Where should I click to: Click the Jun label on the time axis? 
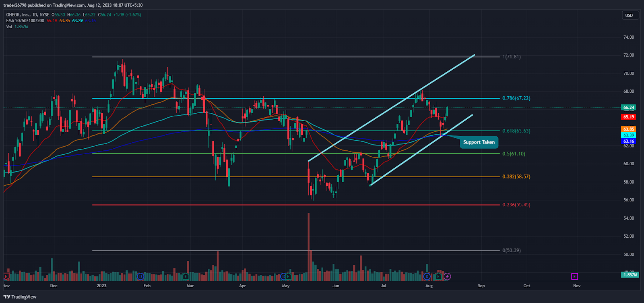point(336,286)
